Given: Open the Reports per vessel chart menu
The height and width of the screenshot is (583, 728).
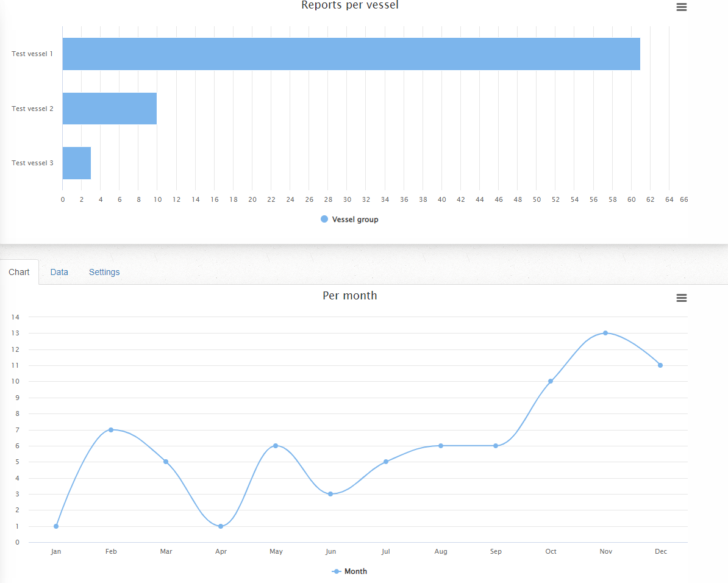Looking at the screenshot, I should click(x=682, y=7).
